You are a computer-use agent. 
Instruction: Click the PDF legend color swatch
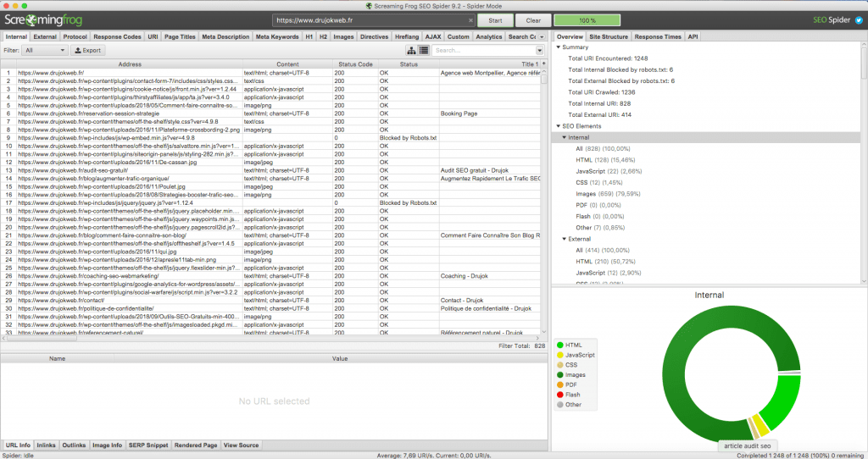point(559,384)
